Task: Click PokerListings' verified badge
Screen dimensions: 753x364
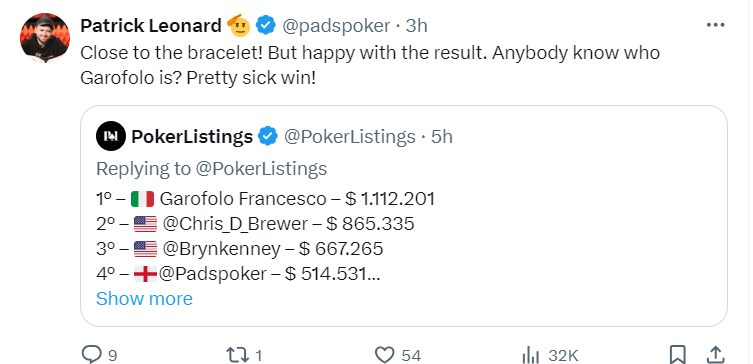Action: pyautogui.click(x=268, y=136)
